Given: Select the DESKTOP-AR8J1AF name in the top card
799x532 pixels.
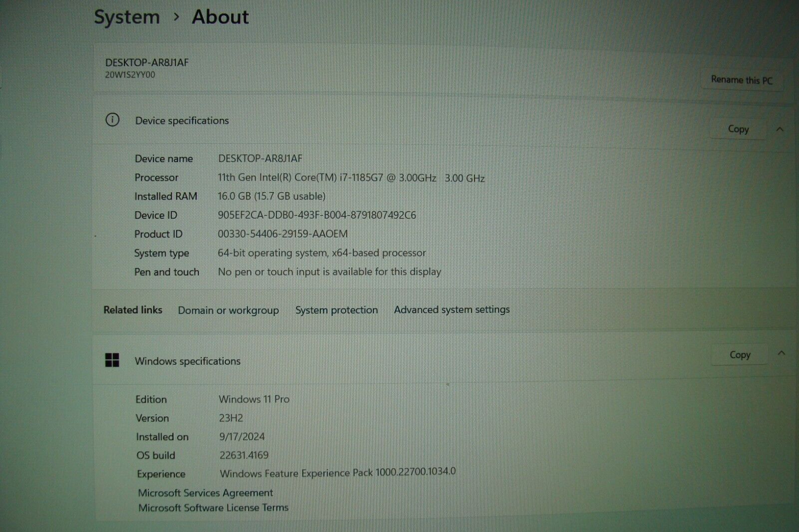Looking at the screenshot, I should 147,63.
